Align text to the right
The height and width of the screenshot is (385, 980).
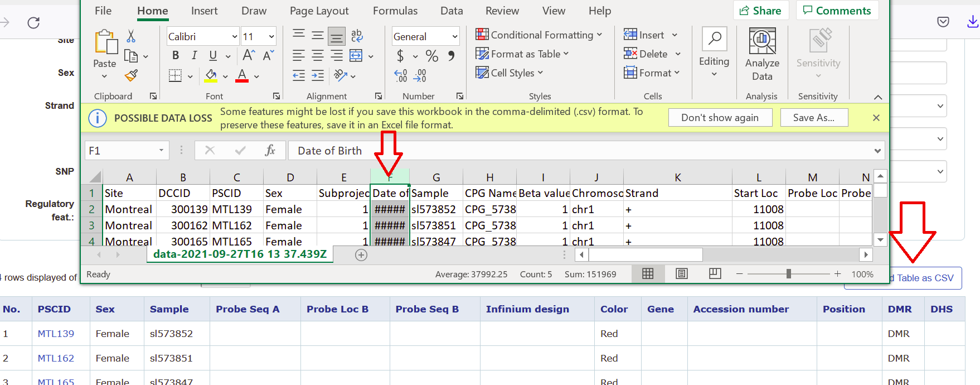tap(337, 55)
